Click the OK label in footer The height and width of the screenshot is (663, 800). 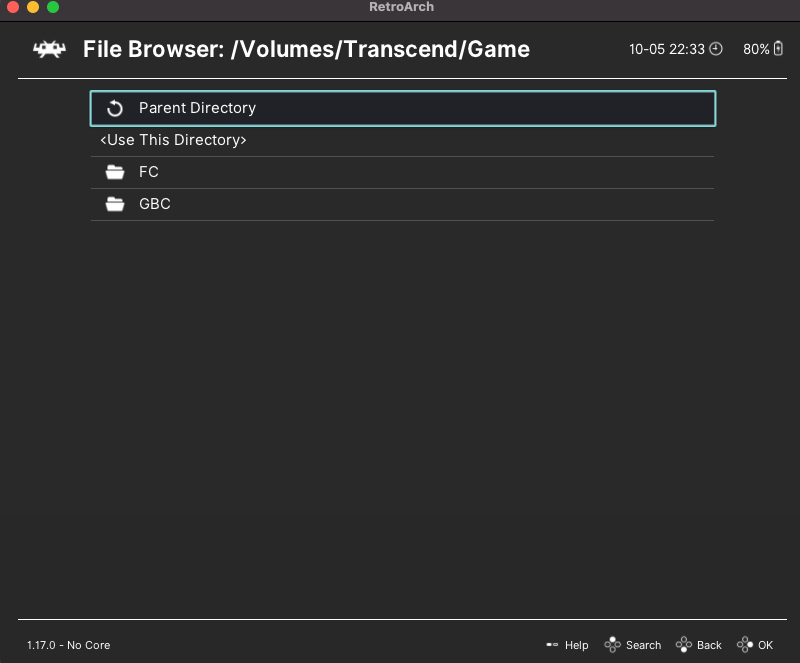765,645
